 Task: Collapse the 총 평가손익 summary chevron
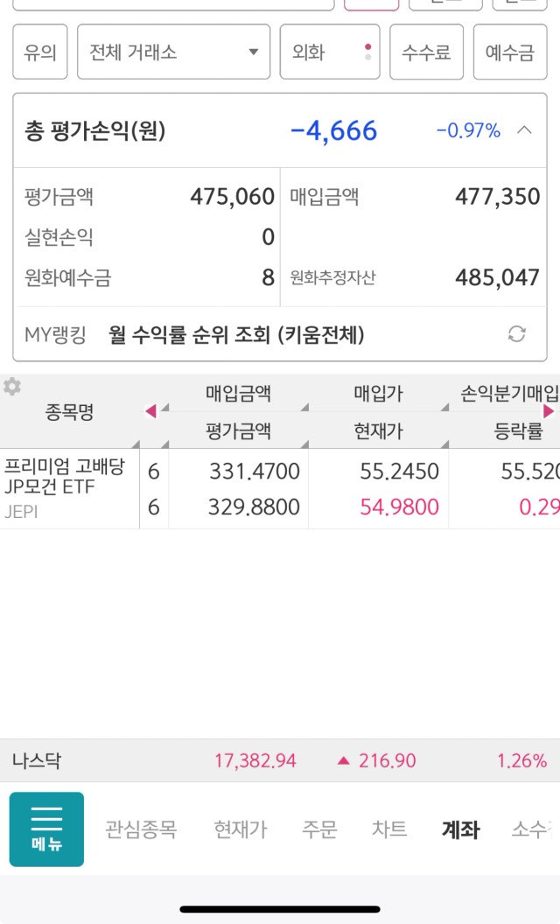point(524,130)
